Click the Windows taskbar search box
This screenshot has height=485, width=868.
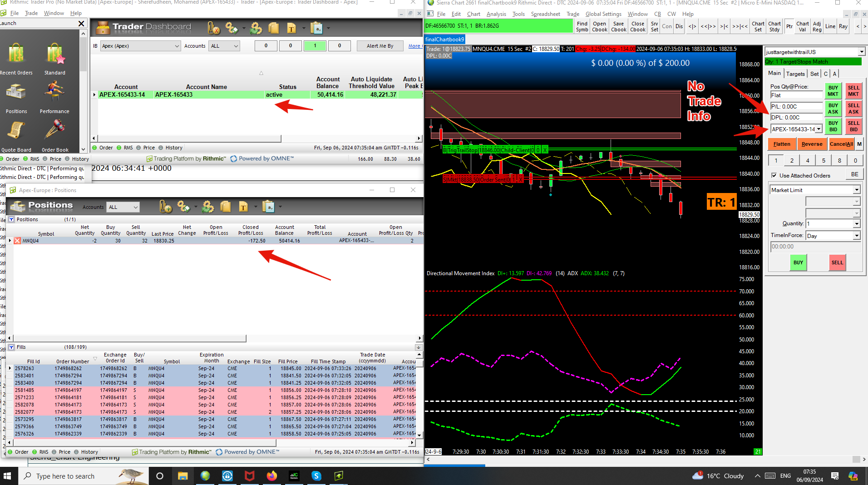pos(84,476)
